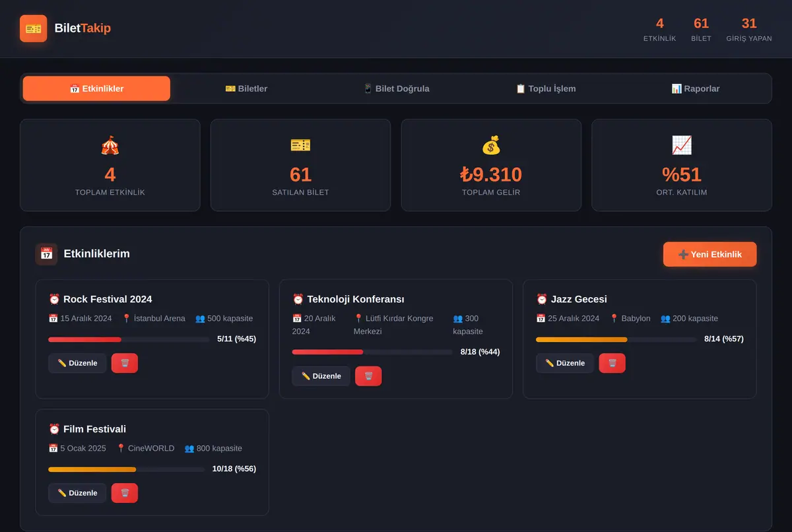Click the money bag Toplam Gelir icon
Image resolution: width=792 pixels, height=532 pixels.
point(491,145)
